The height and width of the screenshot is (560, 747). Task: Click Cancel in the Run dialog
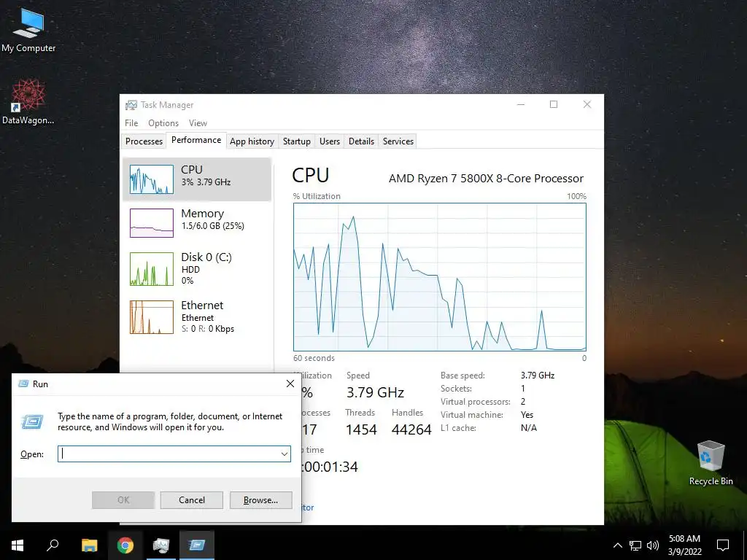click(192, 500)
